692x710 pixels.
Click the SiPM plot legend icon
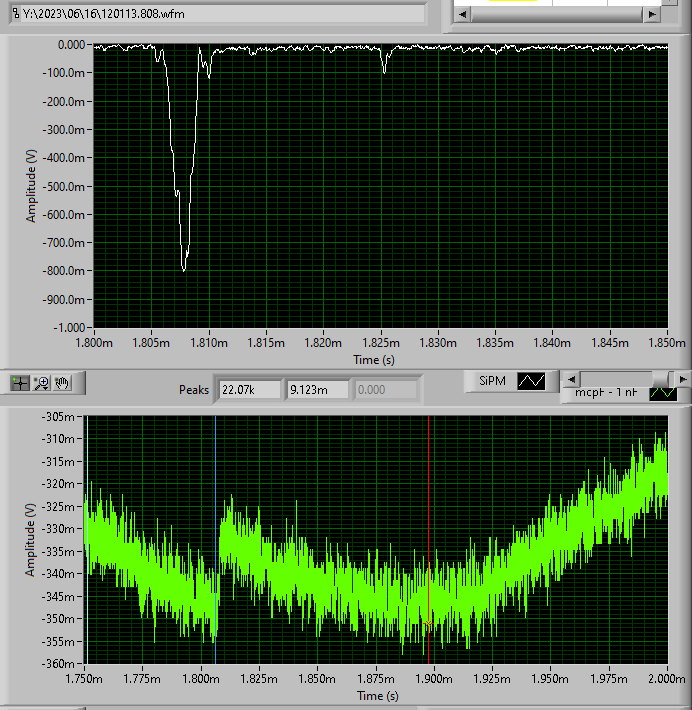tap(530, 381)
